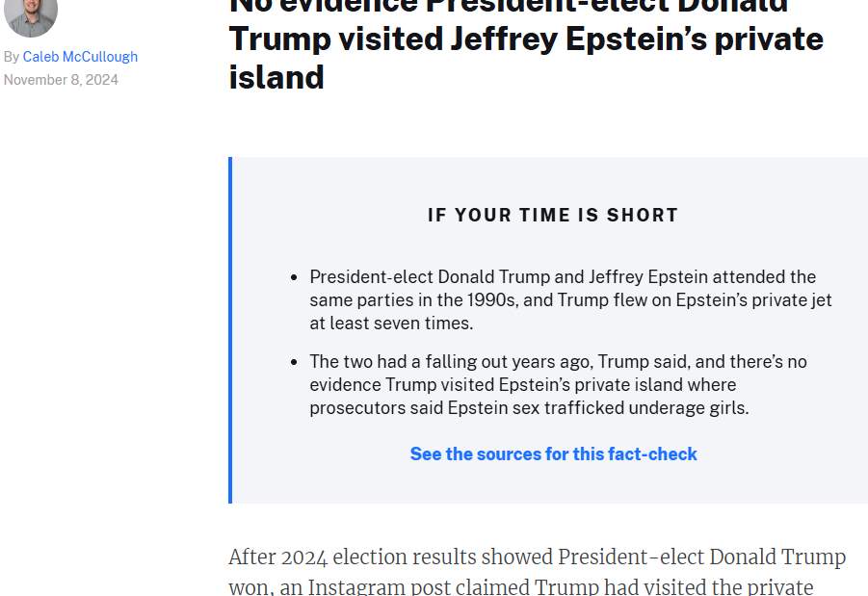Click the first bullet about Epstein's private jet

(570, 299)
